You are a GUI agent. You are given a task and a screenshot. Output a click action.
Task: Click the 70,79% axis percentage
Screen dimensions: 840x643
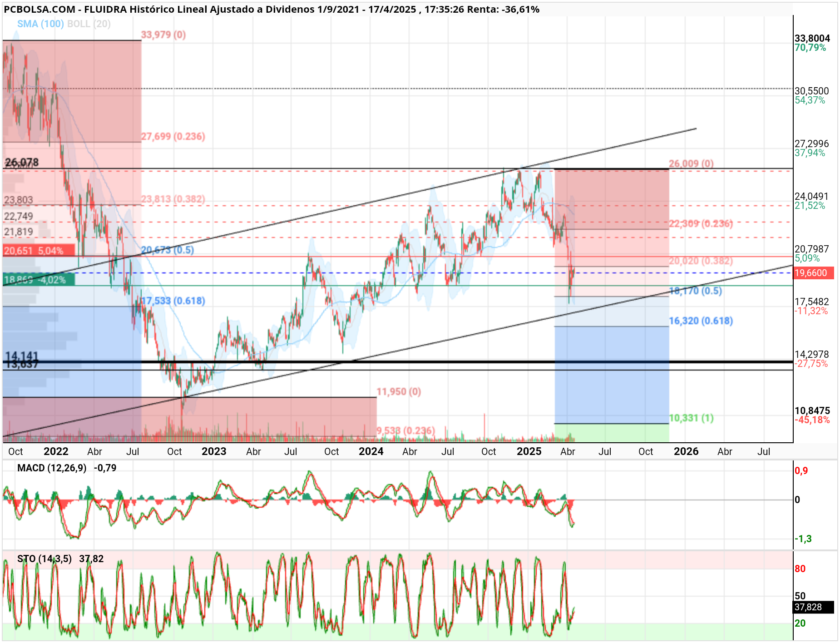[810, 47]
